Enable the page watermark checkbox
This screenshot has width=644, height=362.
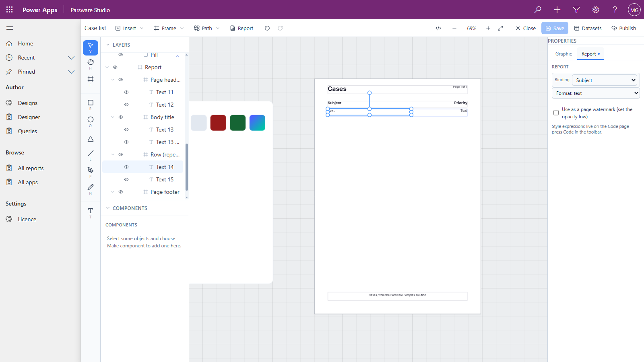click(556, 113)
